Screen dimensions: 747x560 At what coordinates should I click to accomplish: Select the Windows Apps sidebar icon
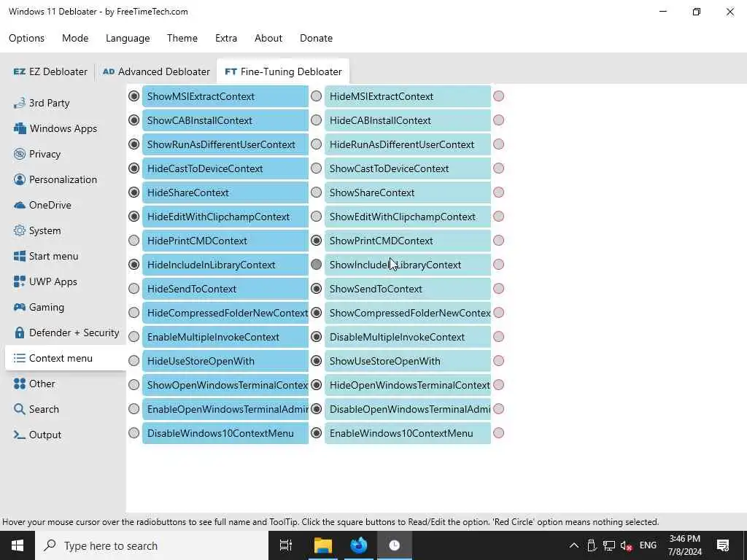20,128
